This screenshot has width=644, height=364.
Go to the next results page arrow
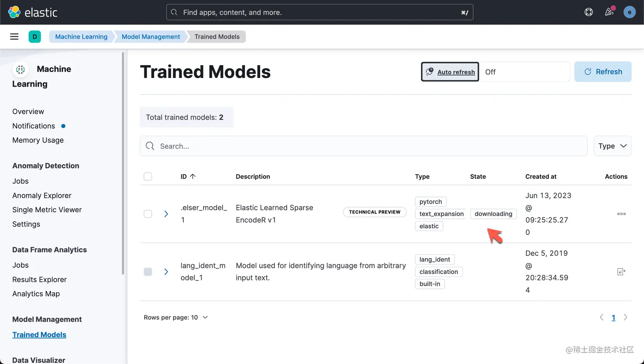pyautogui.click(x=625, y=318)
